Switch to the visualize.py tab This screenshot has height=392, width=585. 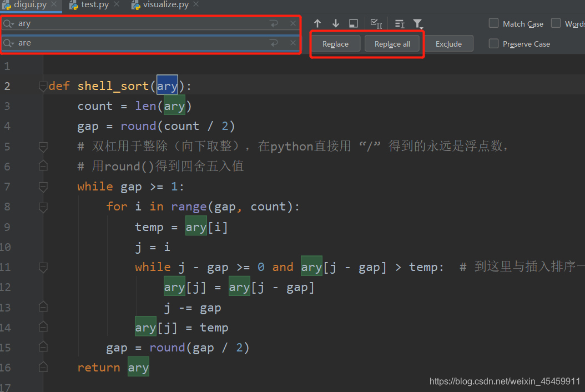coord(165,4)
